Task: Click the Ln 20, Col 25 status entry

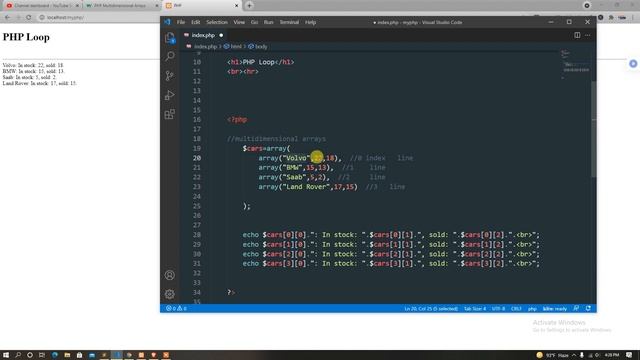Action: [x=431, y=309]
